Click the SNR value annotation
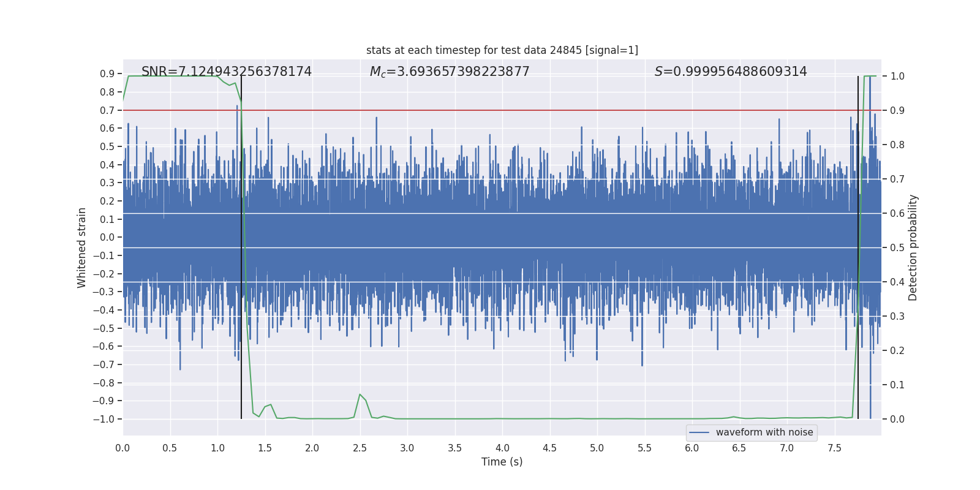This screenshot has height=490, width=980. 227,72
